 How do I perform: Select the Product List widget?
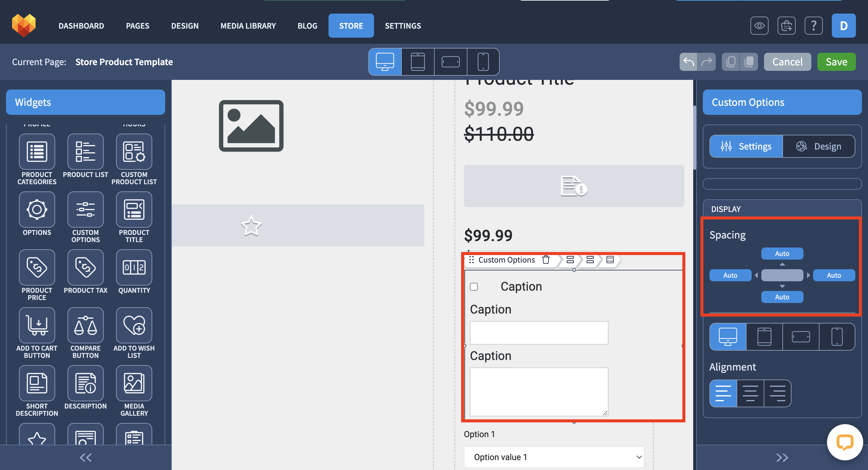click(x=85, y=152)
